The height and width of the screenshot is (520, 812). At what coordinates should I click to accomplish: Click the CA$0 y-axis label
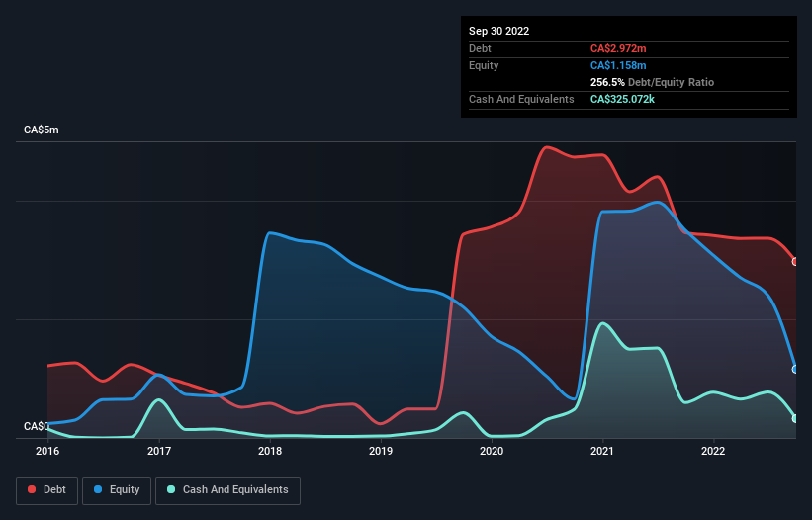coord(37,426)
